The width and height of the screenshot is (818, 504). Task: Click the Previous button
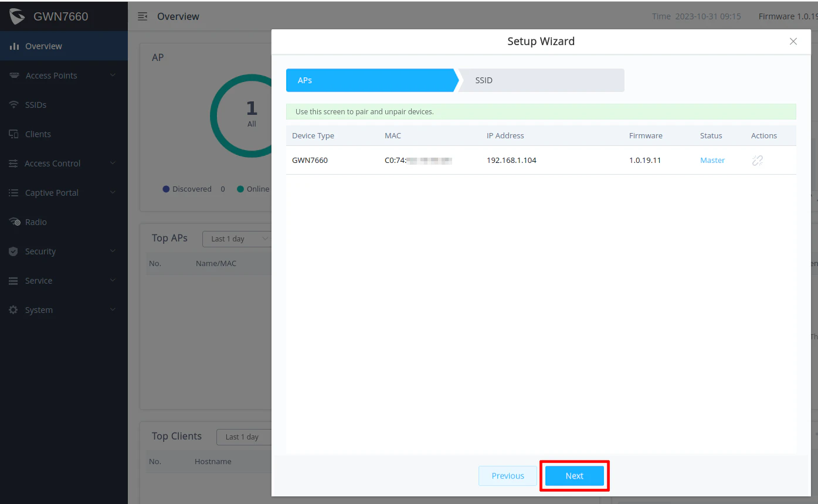[x=508, y=476]
